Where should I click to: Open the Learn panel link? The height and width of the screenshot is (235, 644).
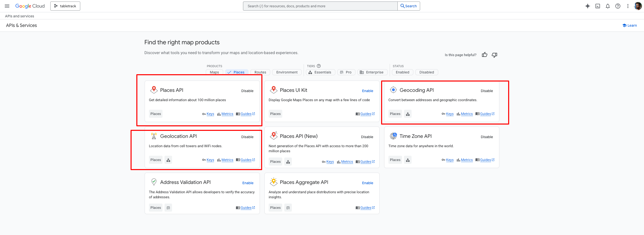click(x=630, y=25)
